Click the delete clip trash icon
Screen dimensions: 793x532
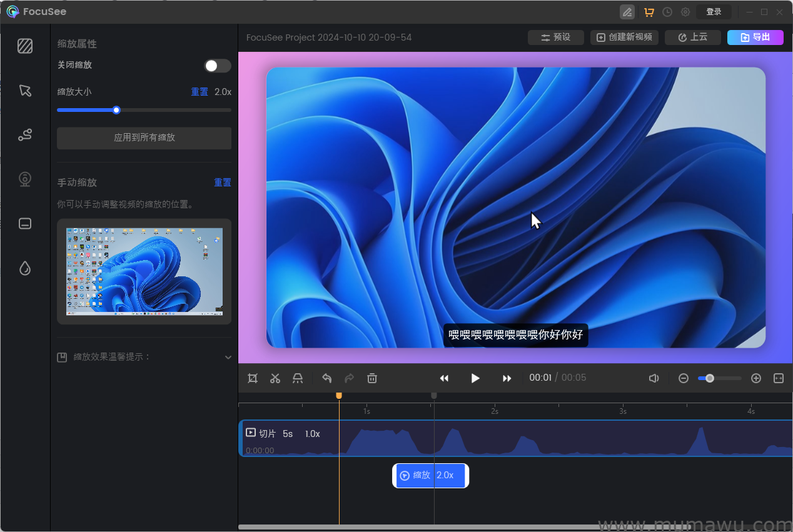point(372,378)
